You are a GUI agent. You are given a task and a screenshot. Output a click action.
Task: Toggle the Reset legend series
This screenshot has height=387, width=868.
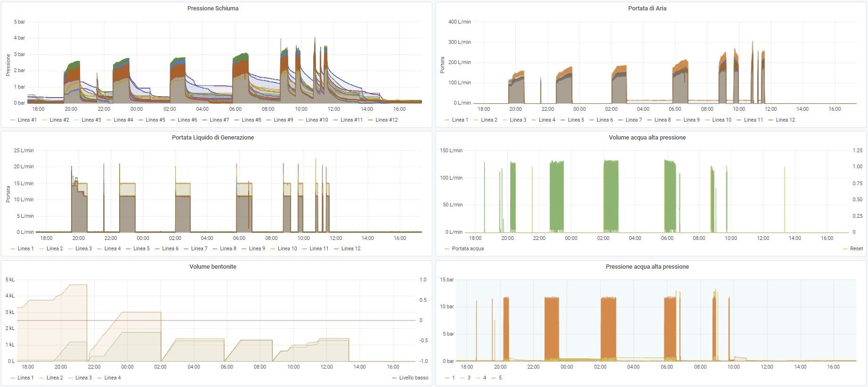point(856,248)
